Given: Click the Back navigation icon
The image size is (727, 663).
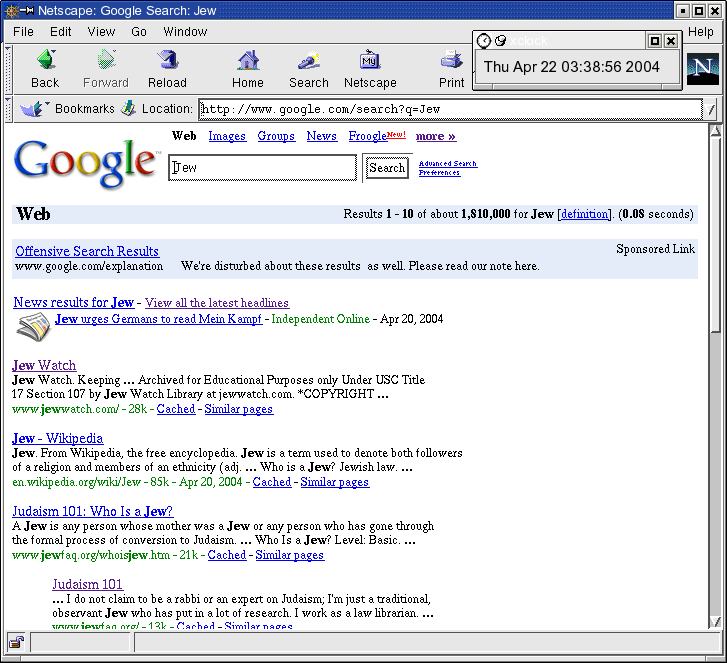Looking at the screenshot, I should [x=45, y=60].
